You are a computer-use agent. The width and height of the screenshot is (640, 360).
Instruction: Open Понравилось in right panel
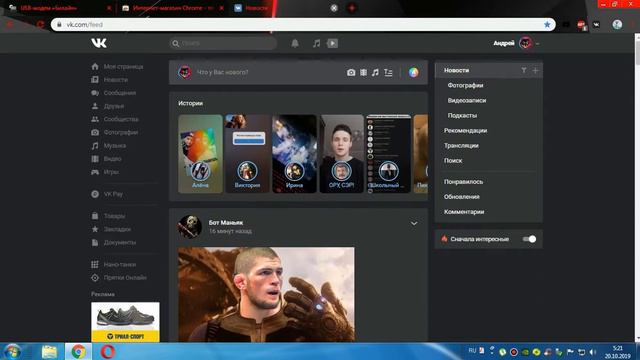point(463,182)
